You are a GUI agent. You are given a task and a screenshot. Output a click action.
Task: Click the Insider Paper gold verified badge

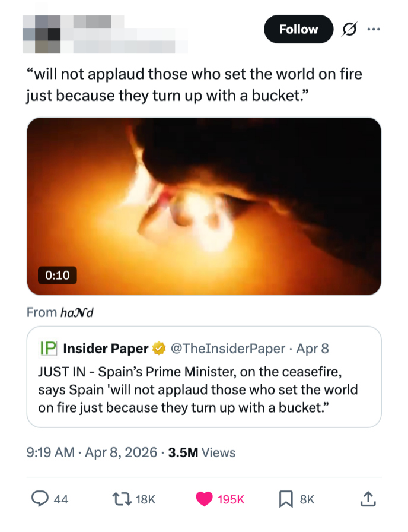pos(160,349)
